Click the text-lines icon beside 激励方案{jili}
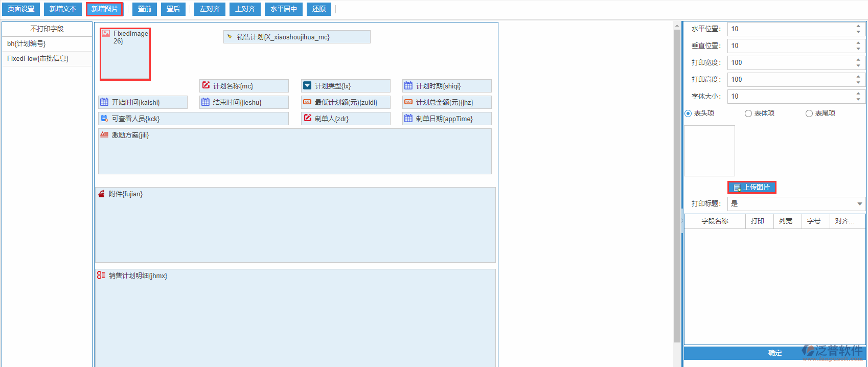 (104, 135)
